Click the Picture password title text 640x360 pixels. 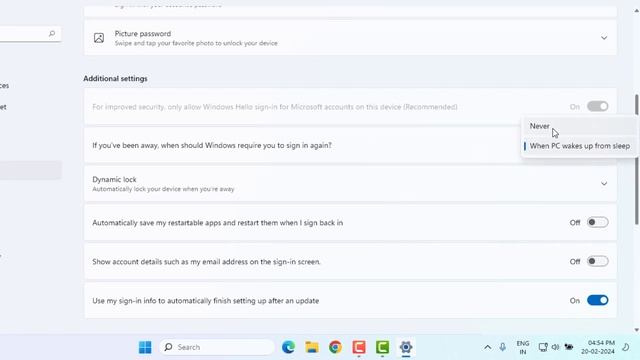143,33
